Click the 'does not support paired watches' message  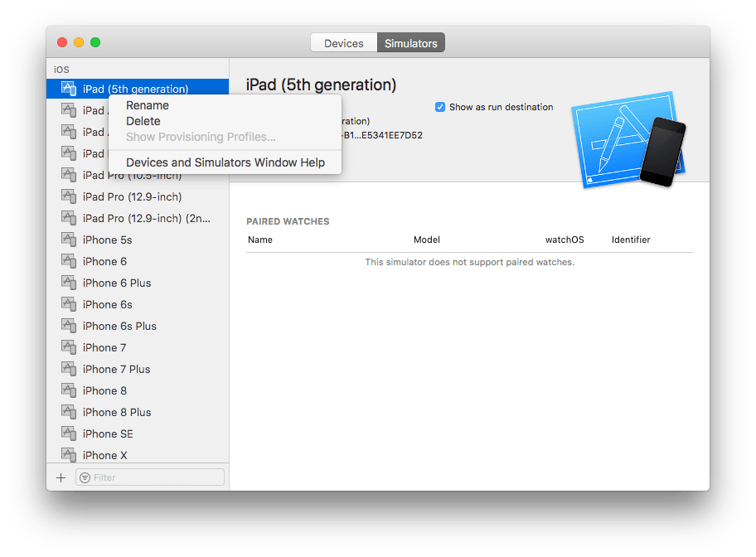pos(470,263)
